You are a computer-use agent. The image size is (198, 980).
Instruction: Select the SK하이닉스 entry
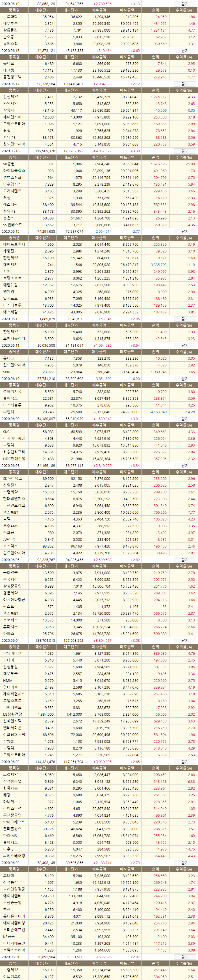pos(12,479)
